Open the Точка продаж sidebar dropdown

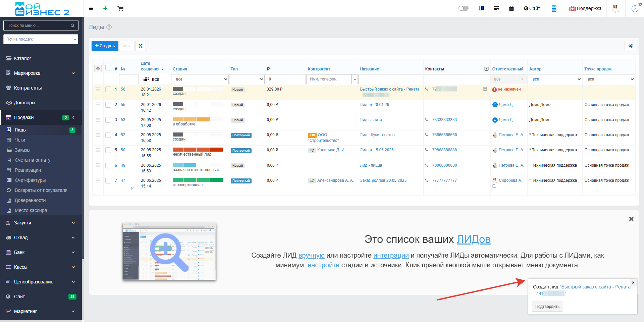[x=41, y=39]
